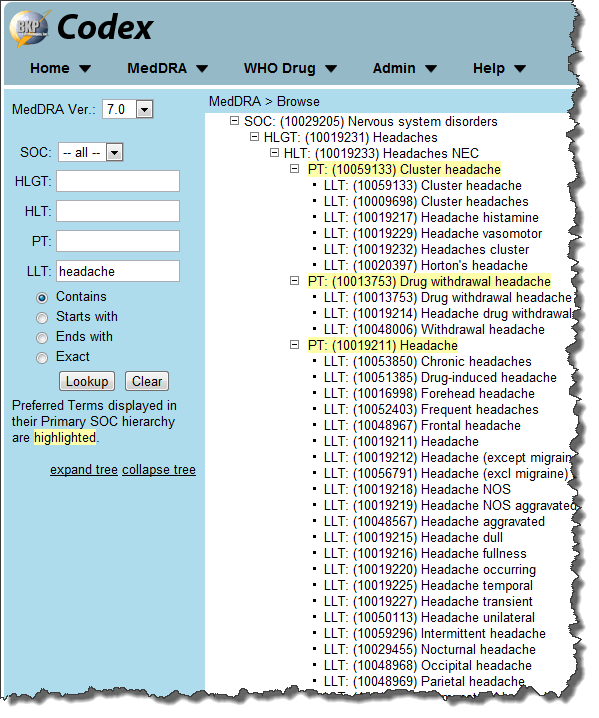Open the MedDRA menu
The height and width of the screenshot is (718, 599).
[x=167, y=68]
